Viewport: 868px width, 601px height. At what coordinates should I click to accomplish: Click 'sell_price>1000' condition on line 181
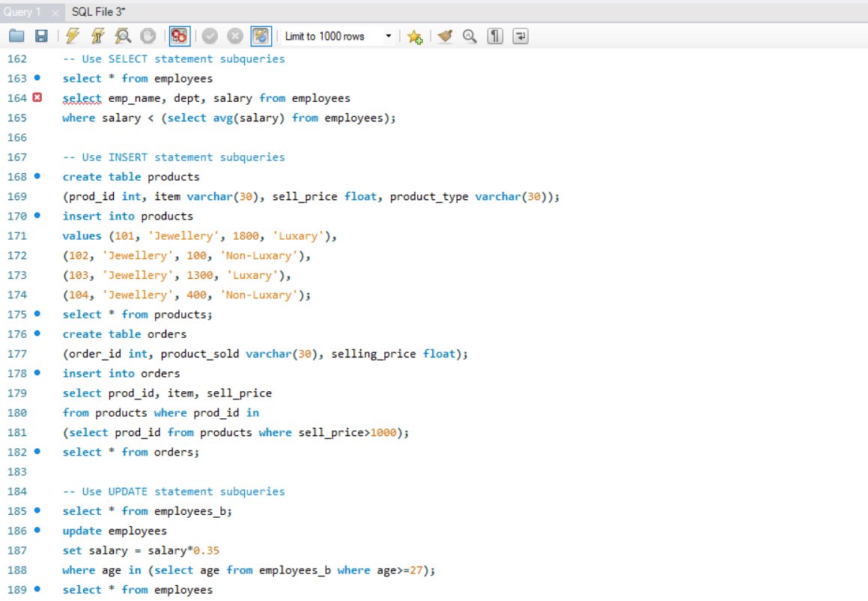[347, 432]
